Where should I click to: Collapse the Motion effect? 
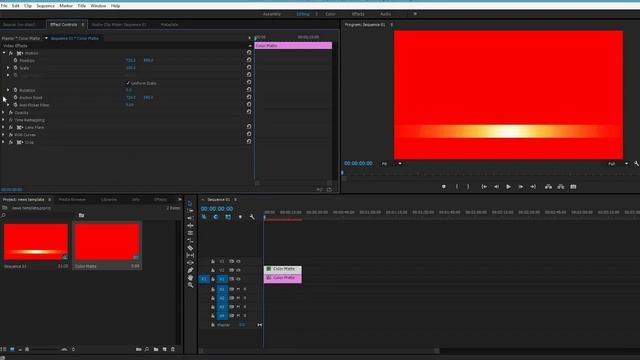(4, 53)
